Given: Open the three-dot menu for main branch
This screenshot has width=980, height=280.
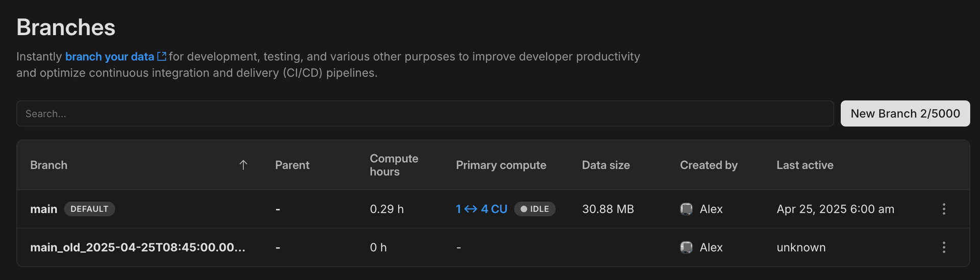Looking at the screenshot, I should point(944,209).
